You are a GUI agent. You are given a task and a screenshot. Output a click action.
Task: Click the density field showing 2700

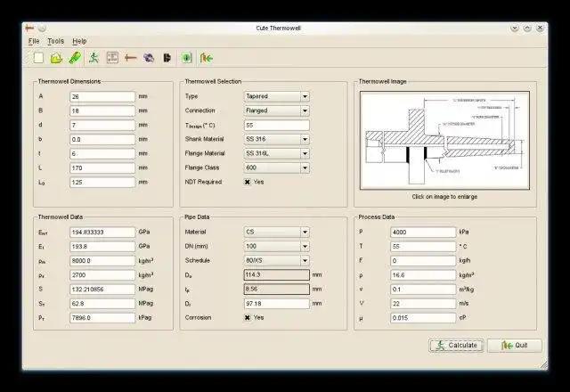click(102, 275)
